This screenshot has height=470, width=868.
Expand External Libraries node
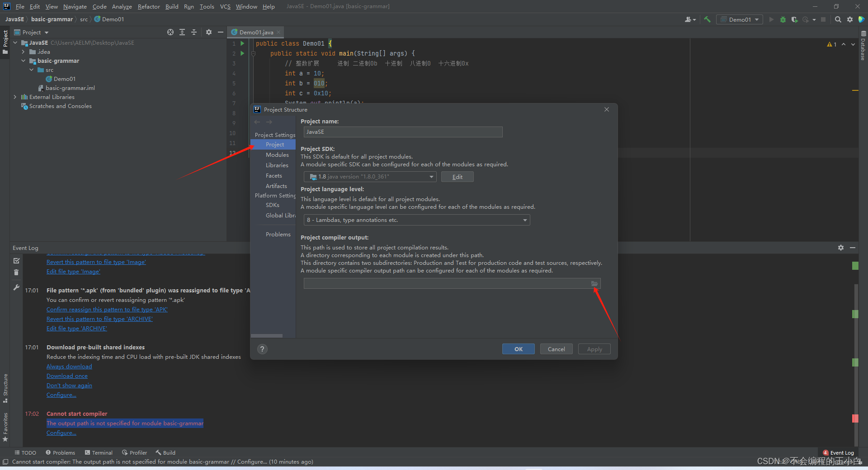point(15,97)
